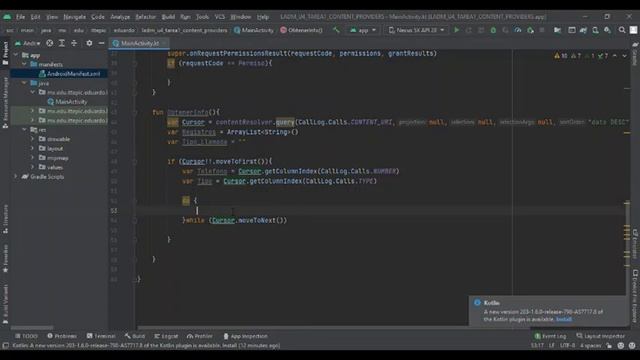This screenshot has width=640, height=360.
Task: Click the highlighted do keyword gutter marker
Action: coord(186,200)
